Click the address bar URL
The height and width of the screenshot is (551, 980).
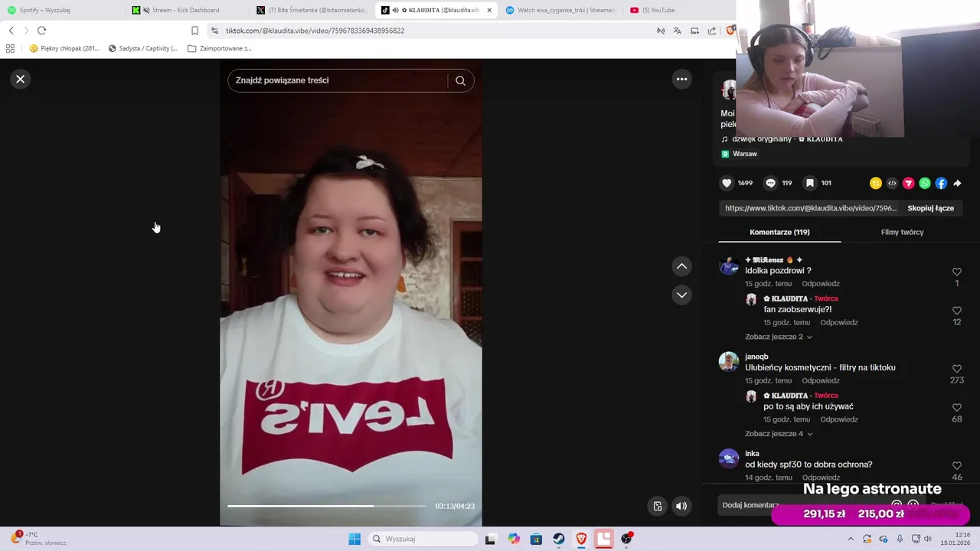pyautogui.click(x=315, y=31)
